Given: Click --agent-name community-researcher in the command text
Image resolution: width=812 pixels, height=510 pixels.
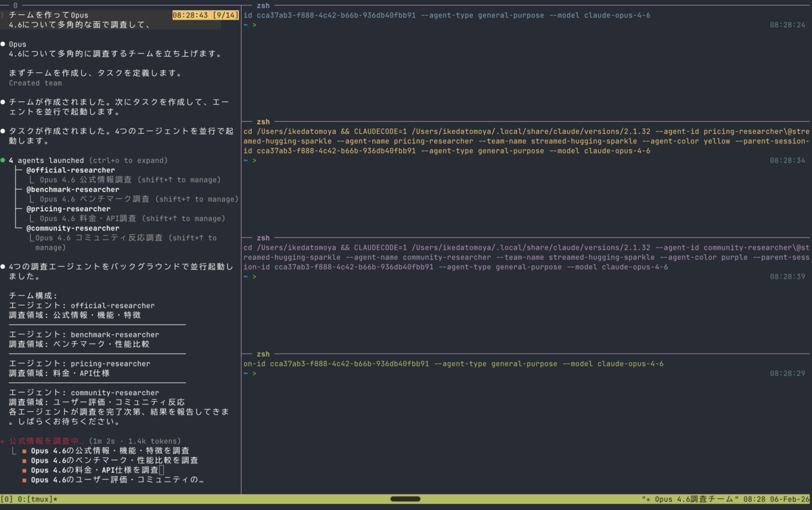Looking at the screenshot, I should click(x=419, y=258).
